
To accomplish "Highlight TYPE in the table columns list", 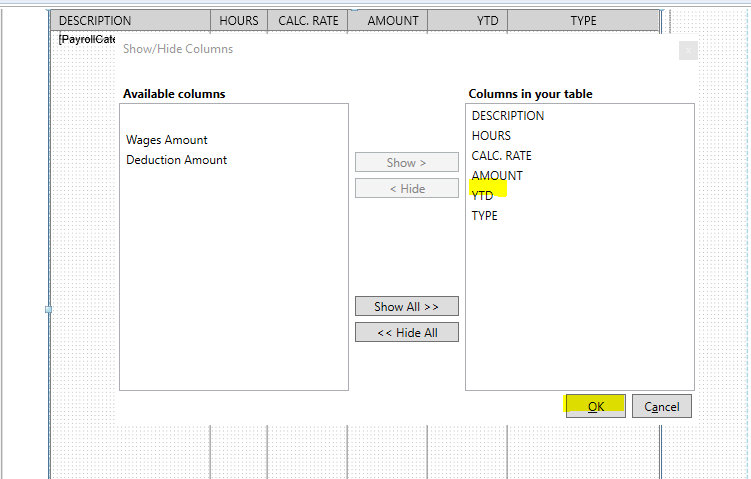I will click(484, 216).
